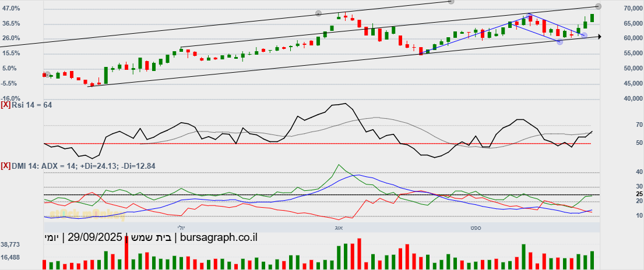Click the DMI 25 level label
This screenshot has width=644, height=270.
639,194
